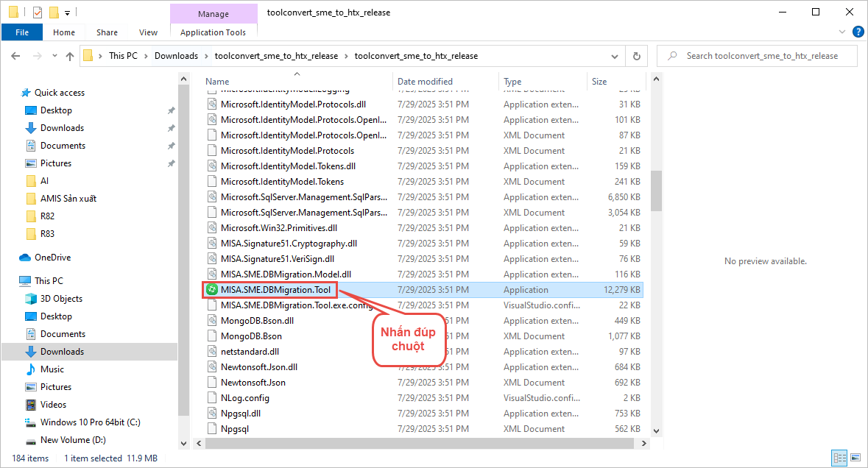Click the Back navigation arrow

(x=15, y=56)
